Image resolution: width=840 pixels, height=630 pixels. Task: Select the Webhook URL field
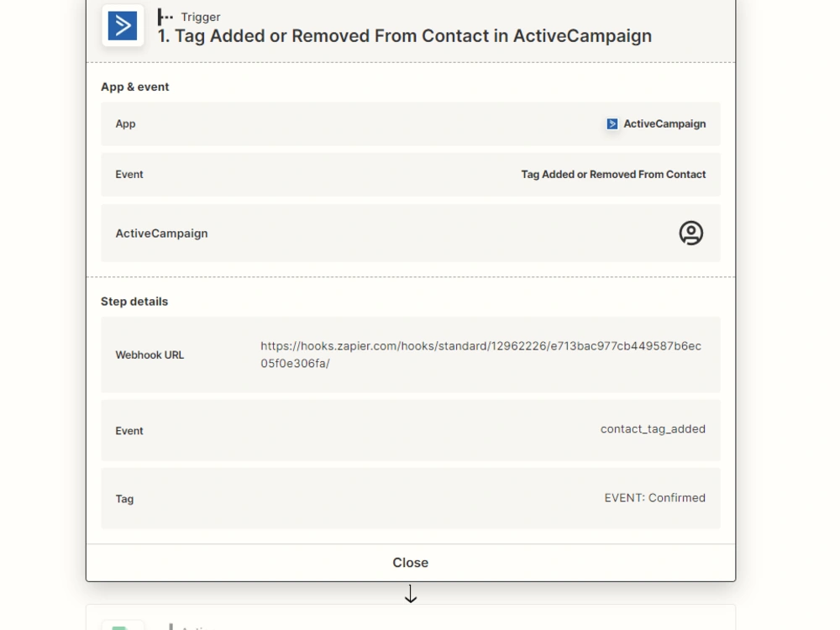410,354
